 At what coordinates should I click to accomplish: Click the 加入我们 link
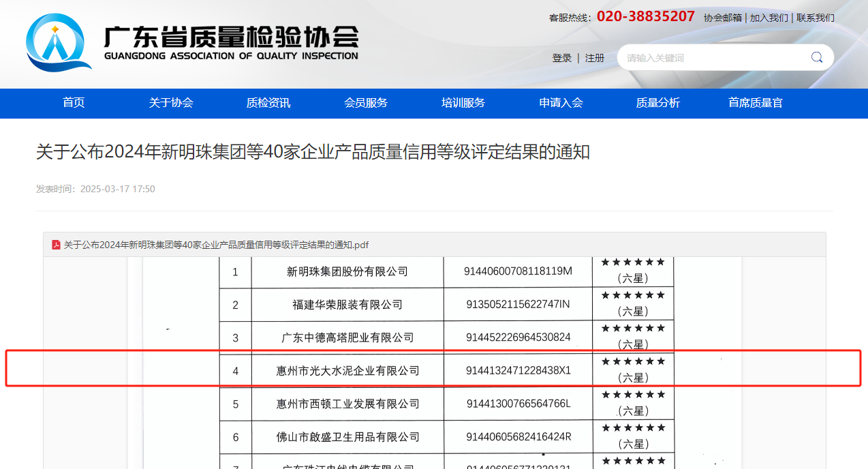(769, 18)
